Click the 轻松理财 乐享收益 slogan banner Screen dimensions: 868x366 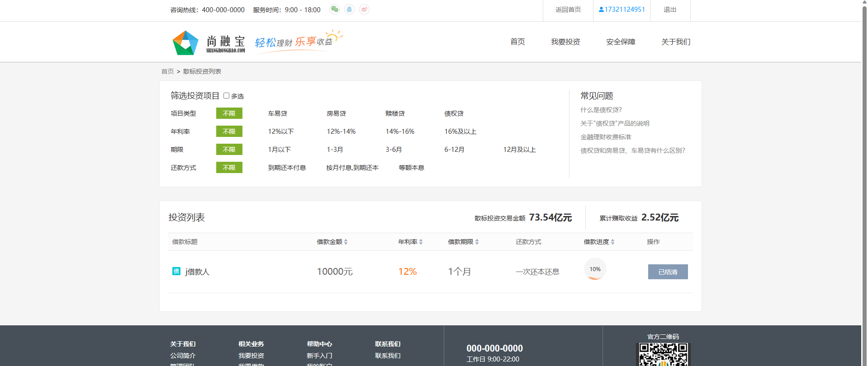(x=299, y=42)
